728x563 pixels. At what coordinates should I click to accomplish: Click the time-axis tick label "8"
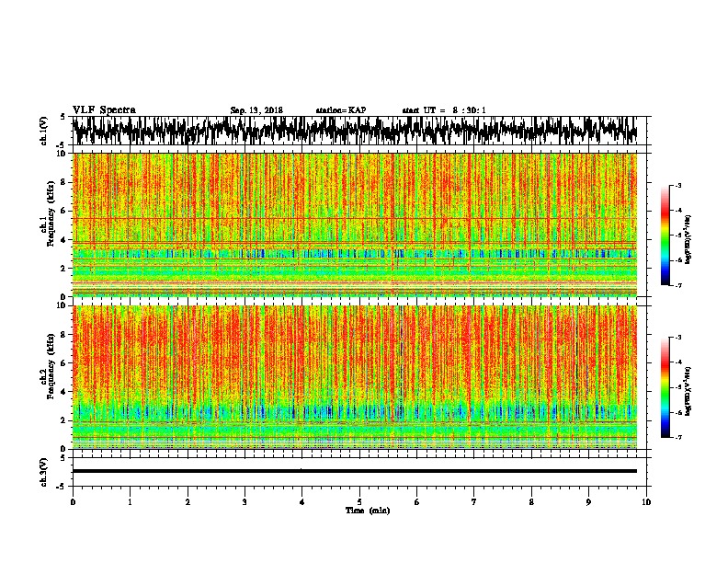click(x=531, y=502)
